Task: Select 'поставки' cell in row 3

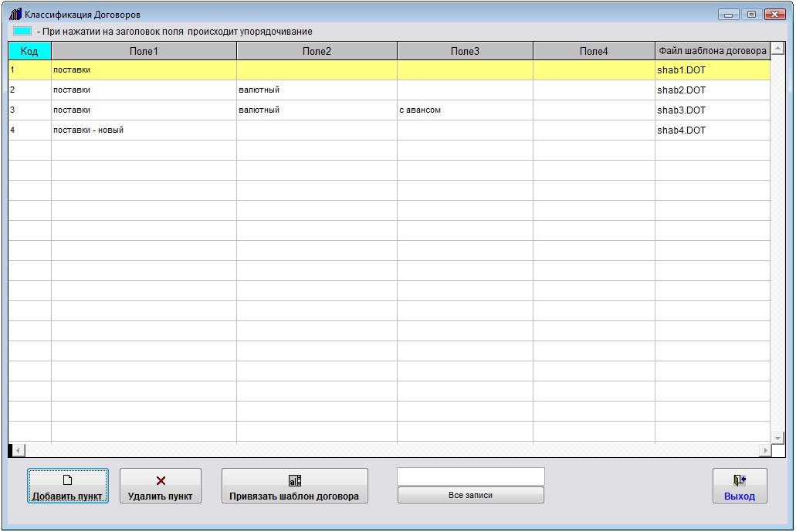Action: (144, 110)
